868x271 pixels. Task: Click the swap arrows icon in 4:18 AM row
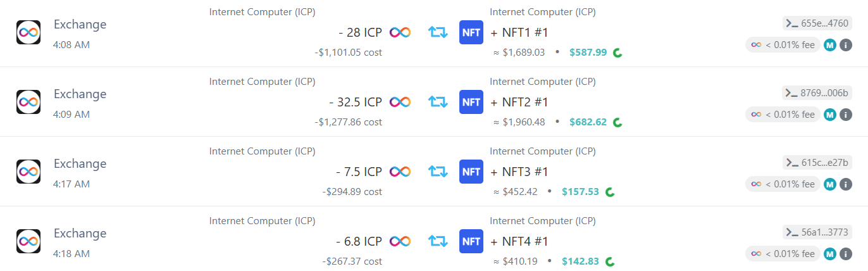point(437,241)
